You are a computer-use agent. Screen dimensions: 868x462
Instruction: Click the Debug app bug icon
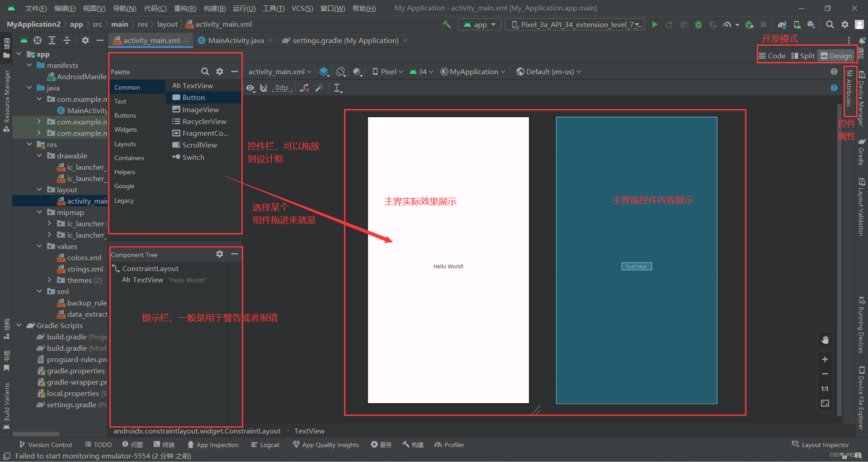(698, 24)
